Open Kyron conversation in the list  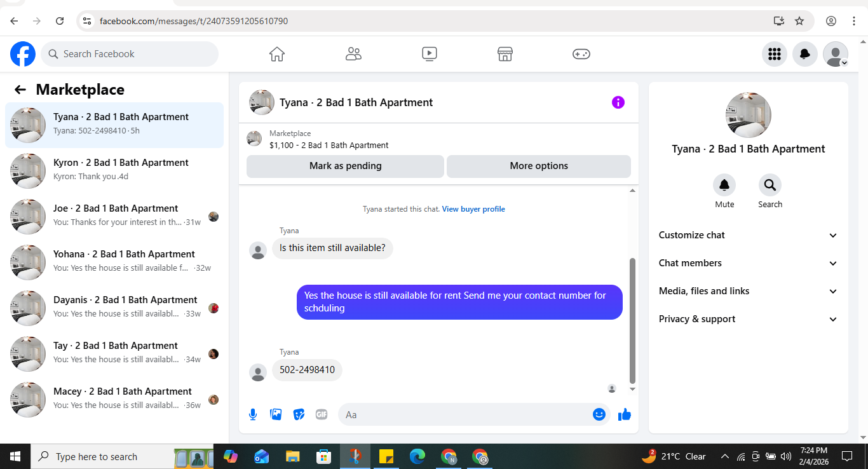click(114, 171)
